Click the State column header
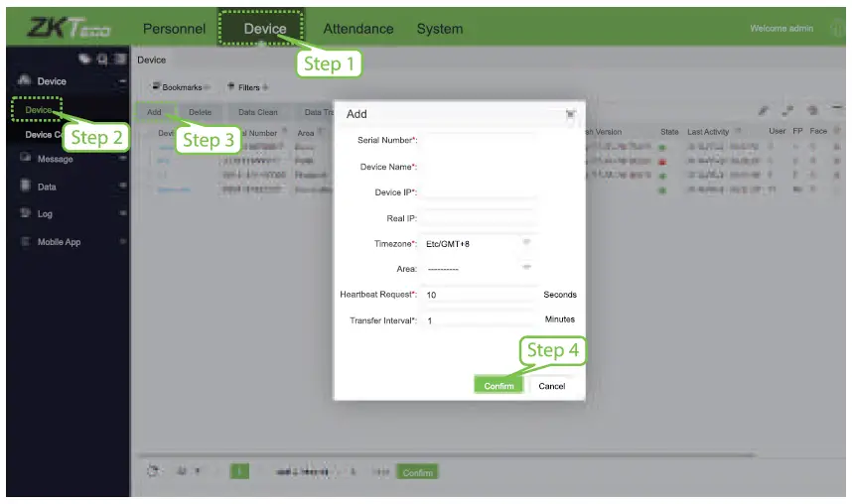 [669, 131]
